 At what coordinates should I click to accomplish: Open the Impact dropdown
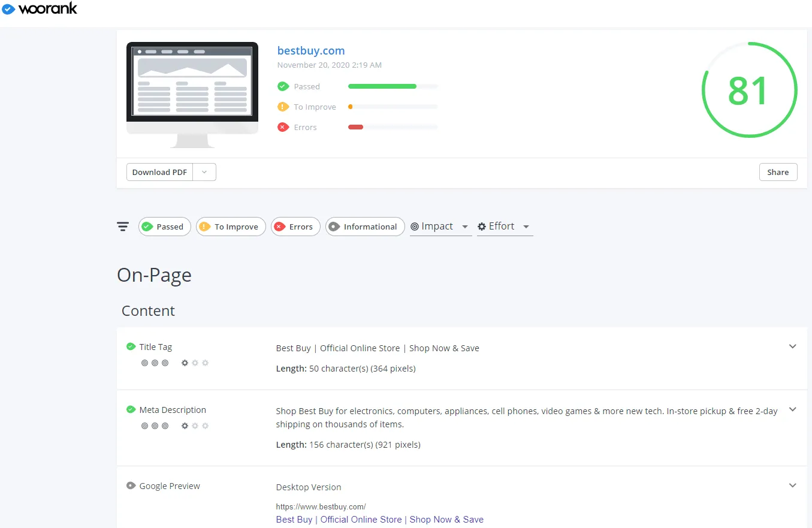point(440,227)
